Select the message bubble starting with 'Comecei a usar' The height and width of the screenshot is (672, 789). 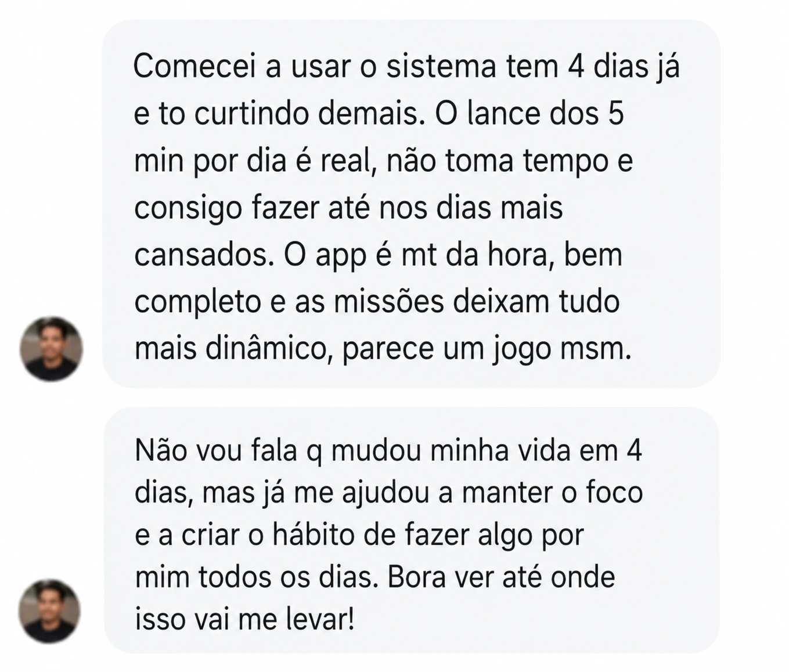pyautogui.click(x=411, y=203)
